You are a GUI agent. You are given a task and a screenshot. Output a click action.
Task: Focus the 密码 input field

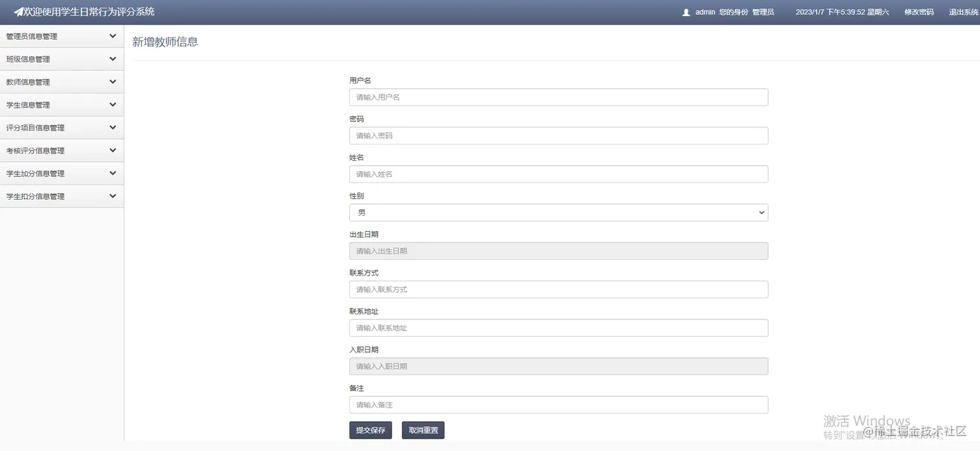(x=559, y=135)
